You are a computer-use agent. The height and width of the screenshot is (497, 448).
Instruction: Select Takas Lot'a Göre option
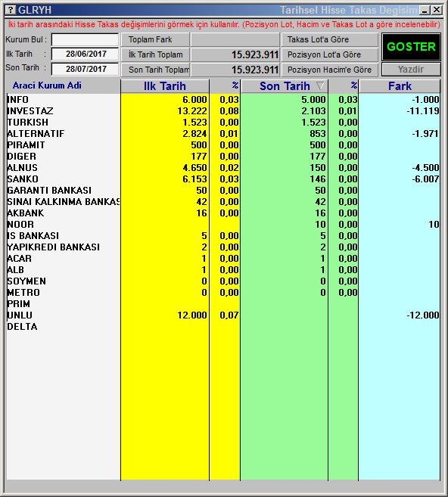coord(330,39)
